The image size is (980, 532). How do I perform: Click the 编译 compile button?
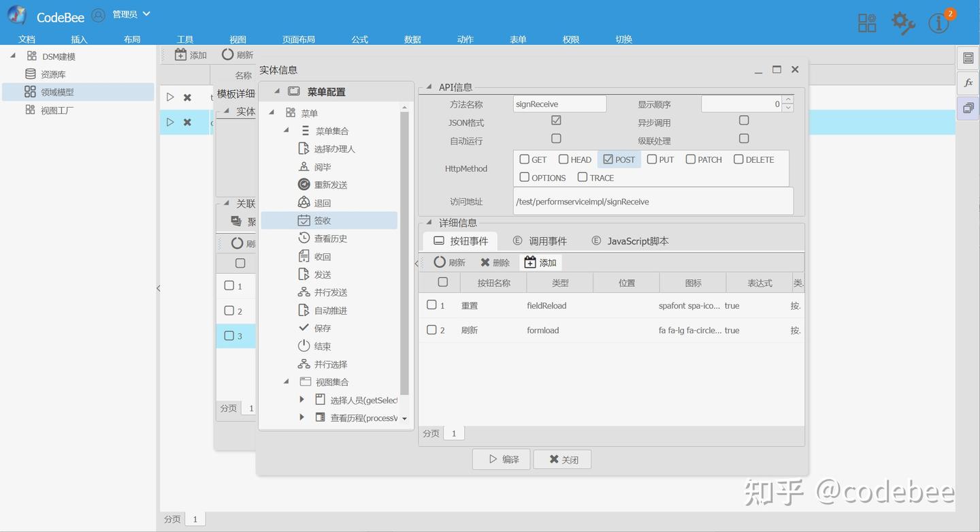pyautogui.click(x=501, y=458)
